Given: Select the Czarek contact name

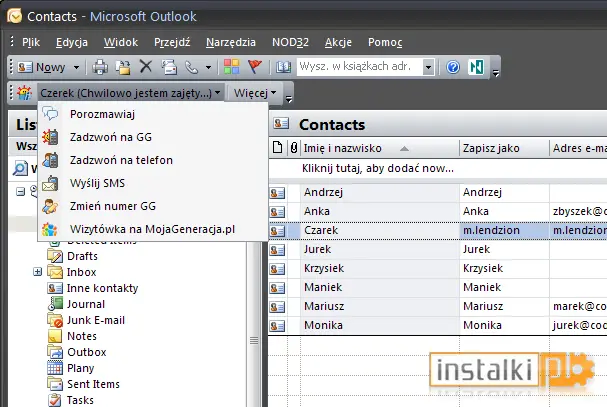Looking at the screenshot, I should pos(321,230).
